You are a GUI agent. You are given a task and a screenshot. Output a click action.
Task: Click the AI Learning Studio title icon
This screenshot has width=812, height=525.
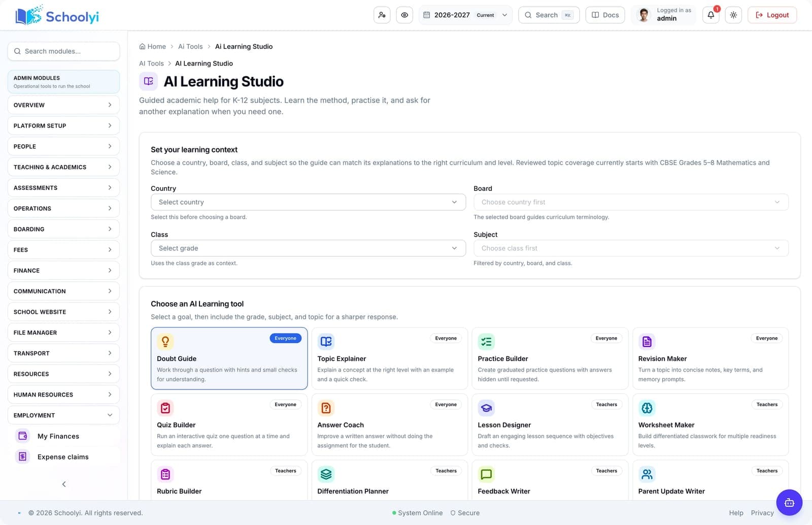tap(148, 81)
